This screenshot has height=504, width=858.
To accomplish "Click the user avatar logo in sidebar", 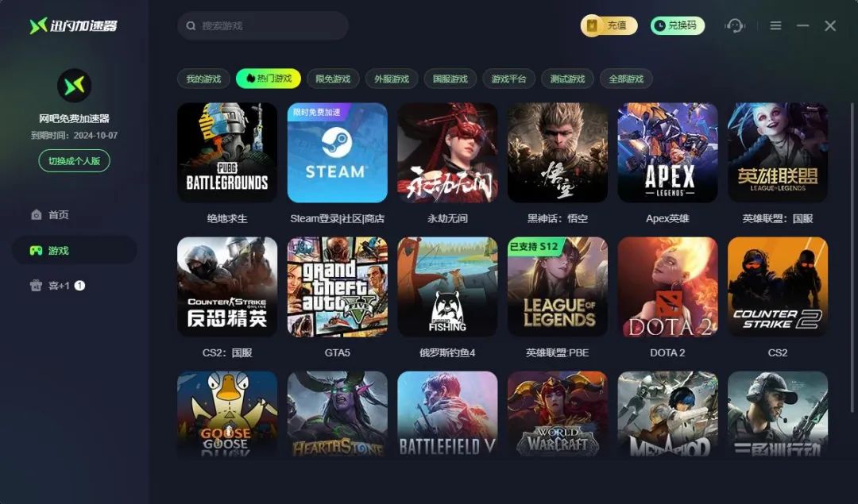I will 75,85.
